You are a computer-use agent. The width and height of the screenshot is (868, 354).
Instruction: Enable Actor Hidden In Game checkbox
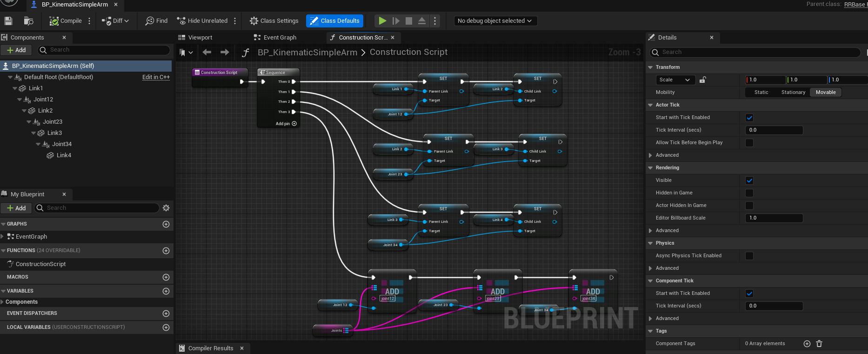pos(749,206)
